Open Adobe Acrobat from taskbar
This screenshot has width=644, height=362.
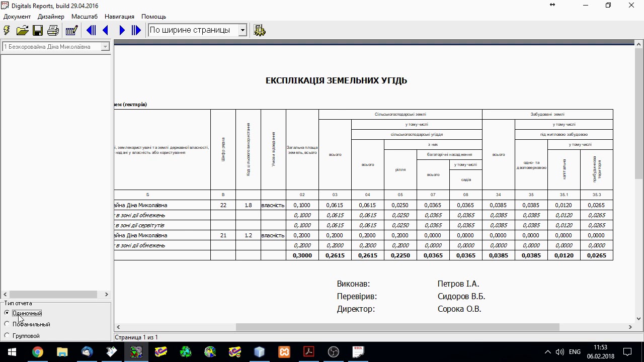coord(308,352)
